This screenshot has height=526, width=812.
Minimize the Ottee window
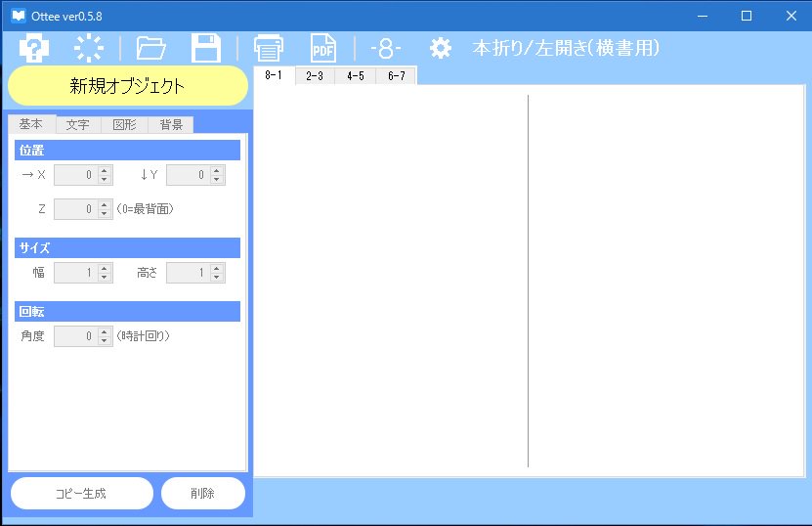[x=703, y=16]
